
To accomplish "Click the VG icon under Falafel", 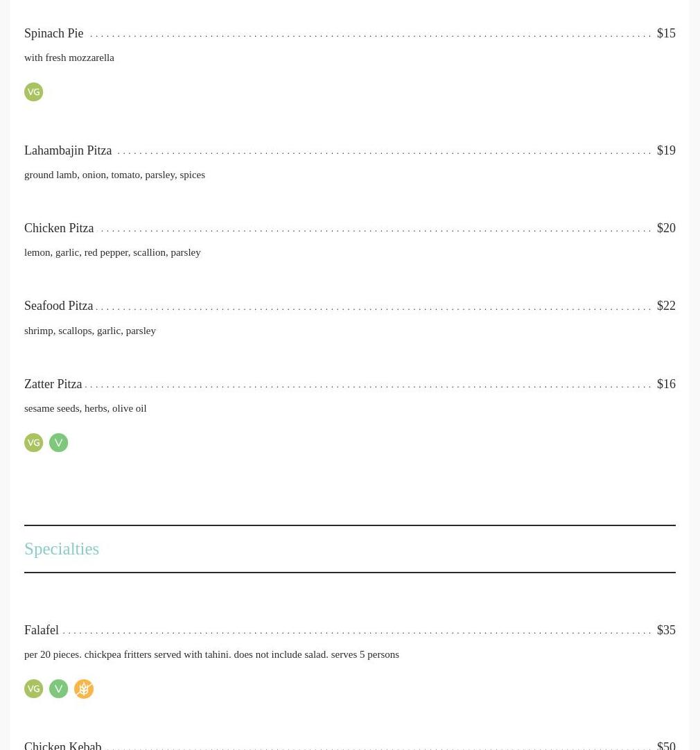I will coord(33,689).
